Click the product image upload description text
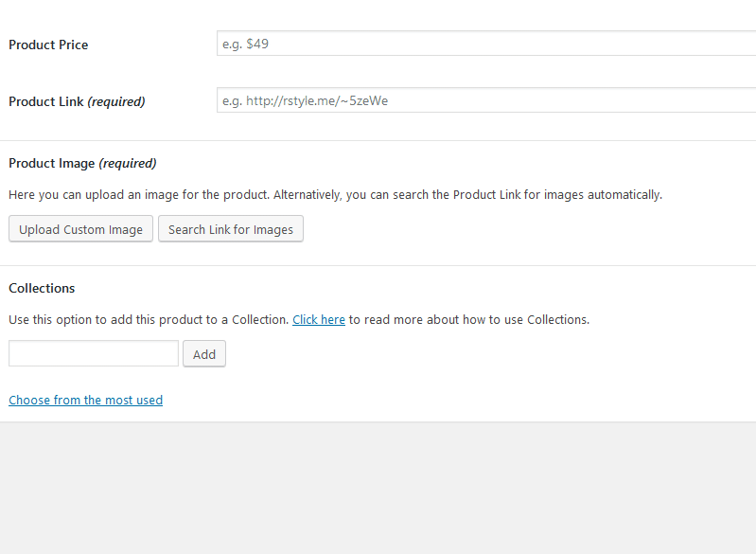 (x=335, y=195)
